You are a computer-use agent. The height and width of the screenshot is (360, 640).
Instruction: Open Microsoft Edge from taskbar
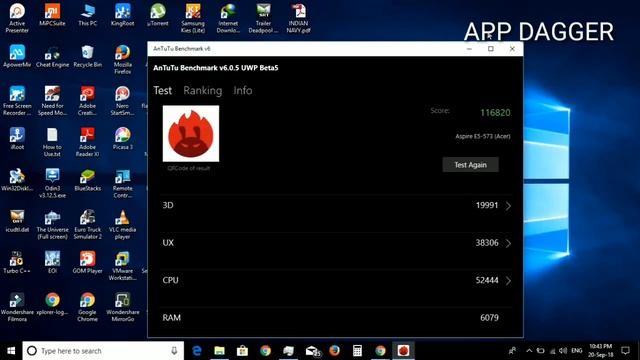[197, 351]
